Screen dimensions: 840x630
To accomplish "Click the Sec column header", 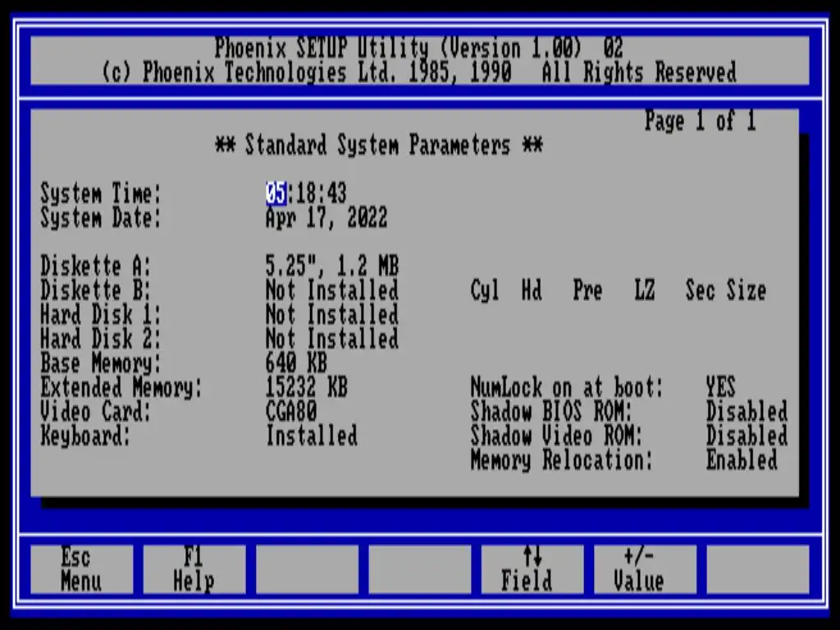I will tap(701, 290).
